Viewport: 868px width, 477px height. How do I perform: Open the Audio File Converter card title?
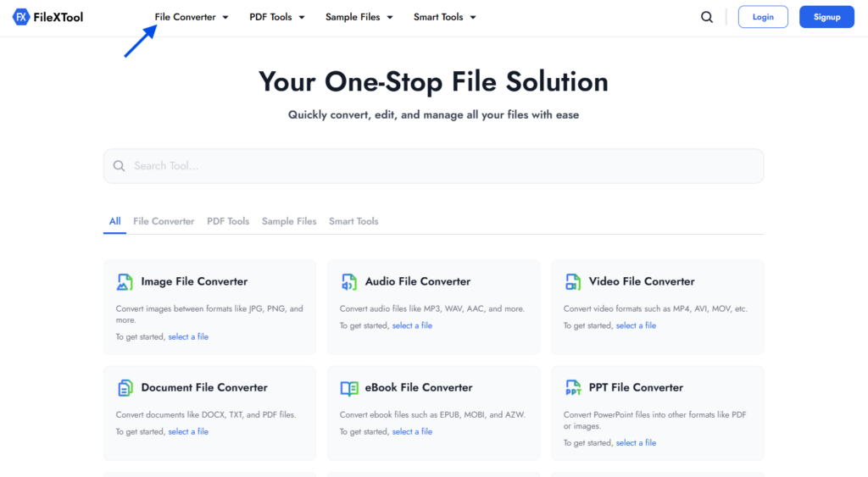pos(417,281)
